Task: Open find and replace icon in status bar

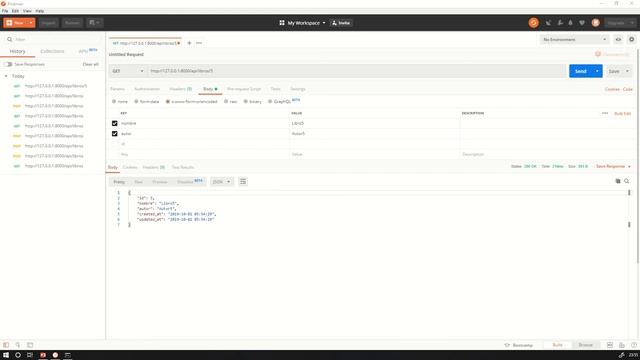Action: (18, 345)
